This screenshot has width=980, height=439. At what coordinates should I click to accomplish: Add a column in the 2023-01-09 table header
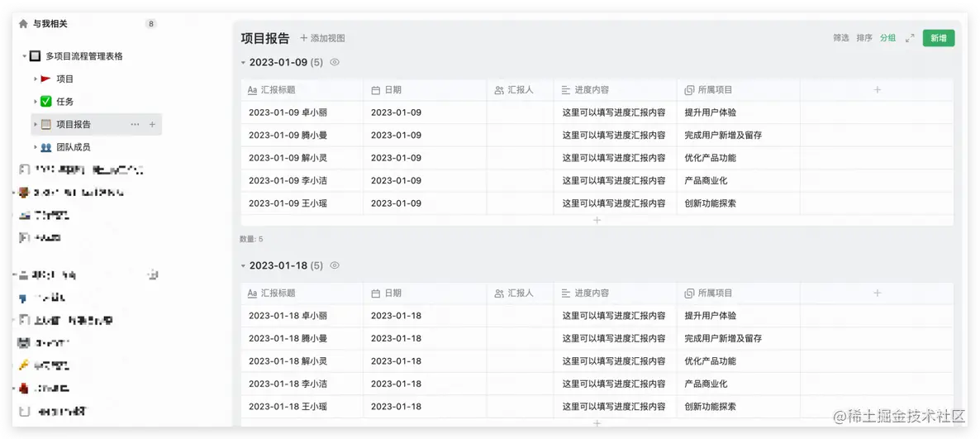[x=877, y=90]
